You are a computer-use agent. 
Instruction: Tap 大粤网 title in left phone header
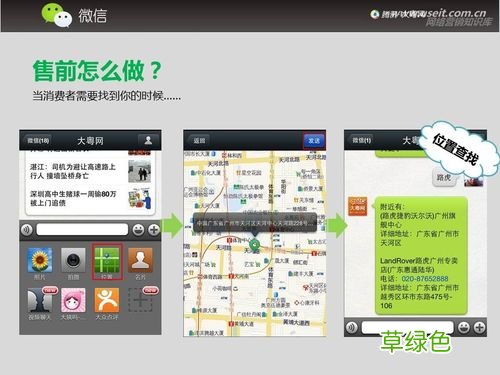coord(90,141)
